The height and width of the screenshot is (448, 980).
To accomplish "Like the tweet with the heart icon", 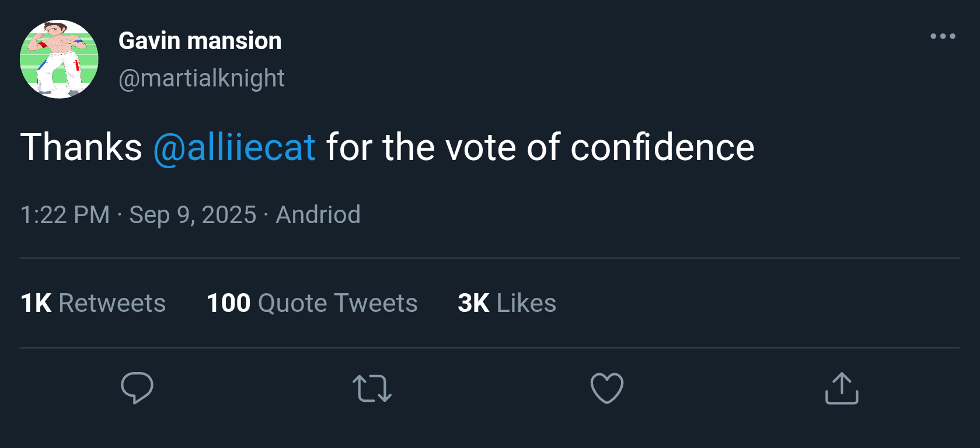I will click(x=607, y=388).
